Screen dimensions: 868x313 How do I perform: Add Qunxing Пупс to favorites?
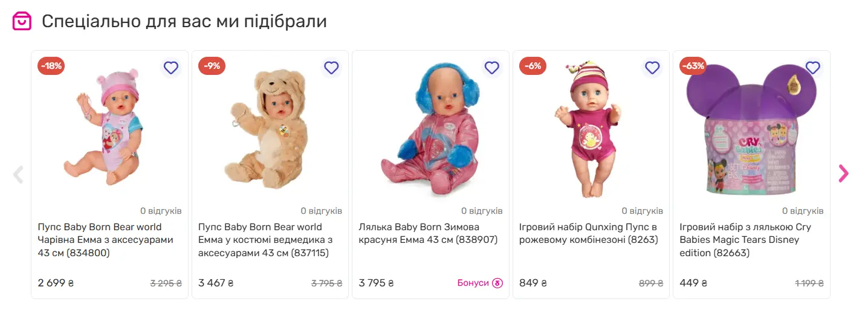pos(652,68)
